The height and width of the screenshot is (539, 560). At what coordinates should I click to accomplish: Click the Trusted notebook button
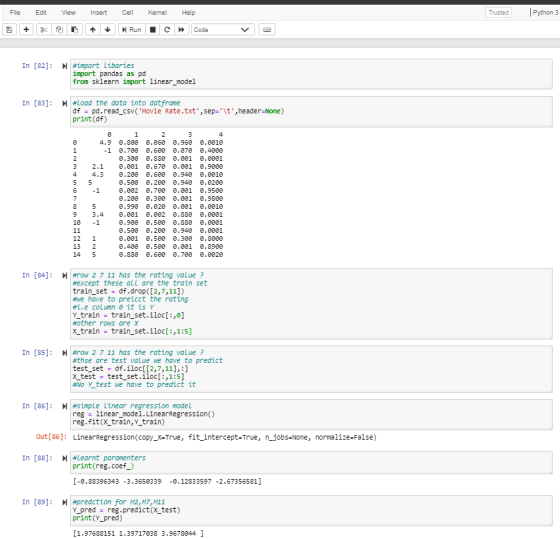click(499, 13)
